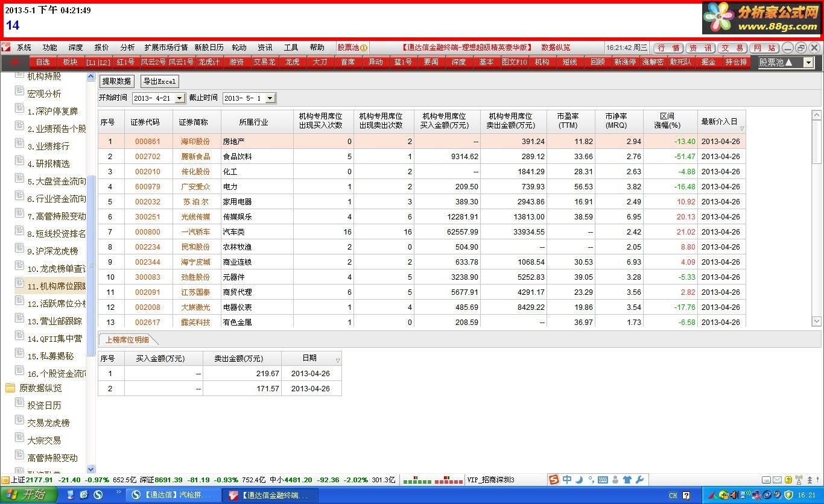Image resolution: width=824 pixels, height=504 pixels.
Task: Click the 龙虎计 toolbar button
Action: [x=209, y=62]
